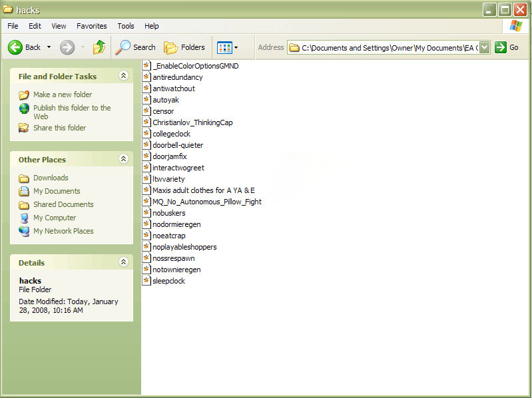Image resolution: width=532 pixels, height=398 pixels.
Task: Collapse the Details panel
Action: (x=123, y=262)
